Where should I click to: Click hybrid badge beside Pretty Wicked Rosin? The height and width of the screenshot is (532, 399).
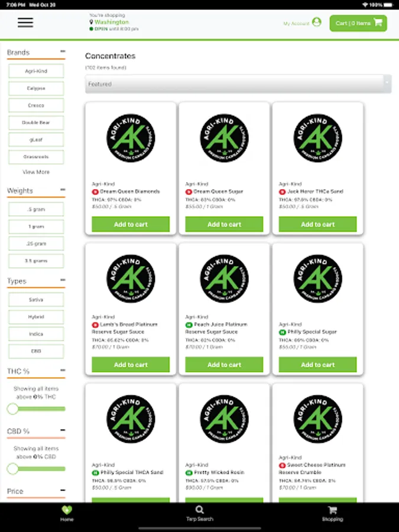(189, 473)
